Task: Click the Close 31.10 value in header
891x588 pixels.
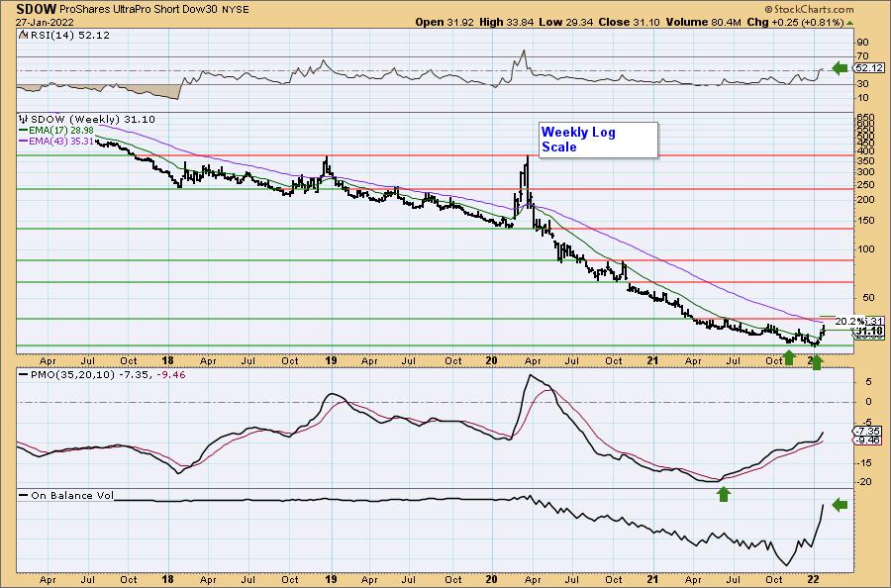Action: 629,22
